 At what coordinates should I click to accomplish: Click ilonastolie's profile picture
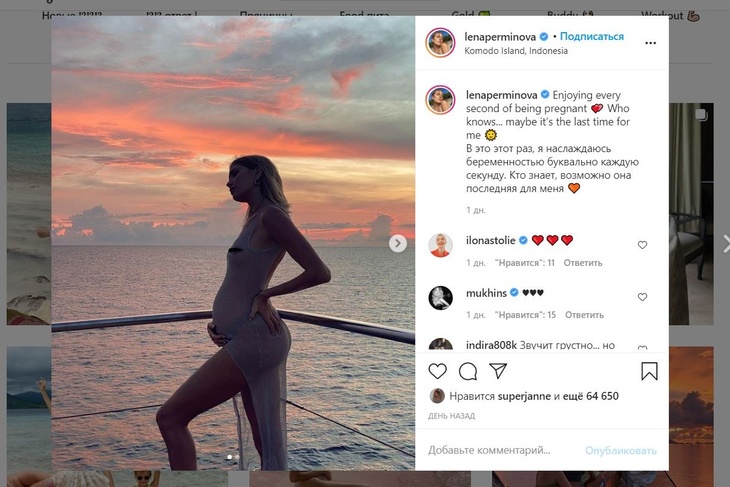(440, 245)
